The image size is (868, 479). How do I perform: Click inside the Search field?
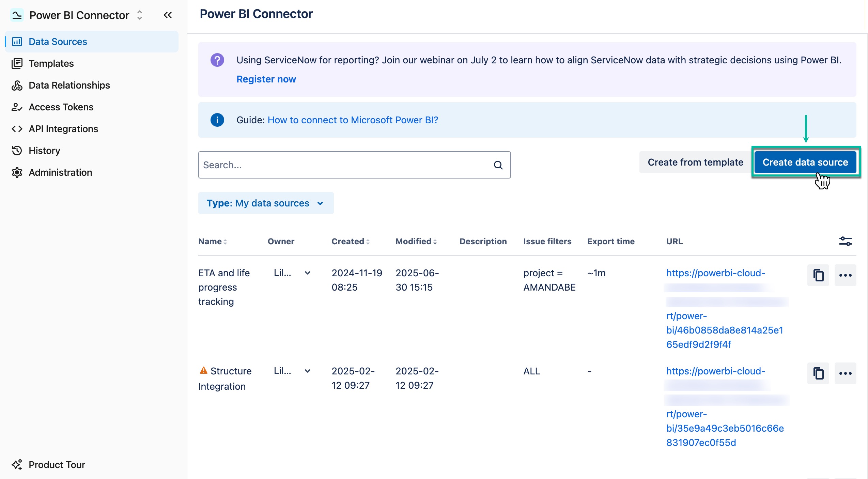341,165
